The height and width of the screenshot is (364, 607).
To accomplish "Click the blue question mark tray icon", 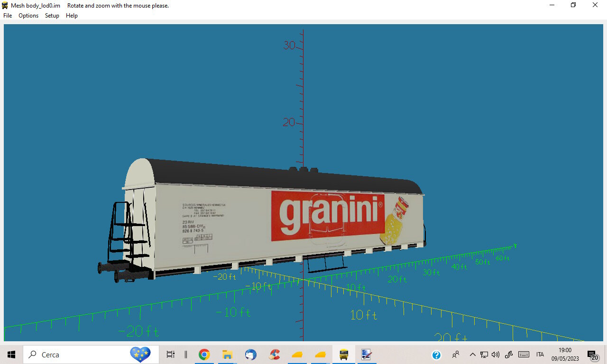I will tap(437, 355).
